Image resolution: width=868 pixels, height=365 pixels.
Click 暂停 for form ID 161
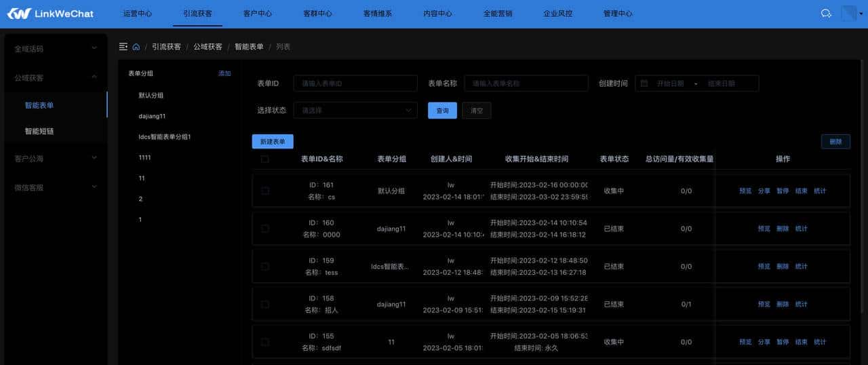783,191
